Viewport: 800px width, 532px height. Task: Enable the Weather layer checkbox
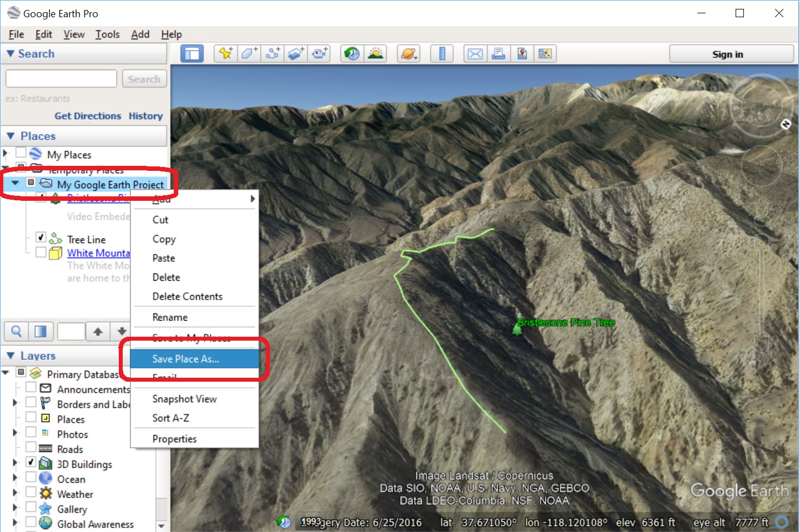tap(31, 492)
